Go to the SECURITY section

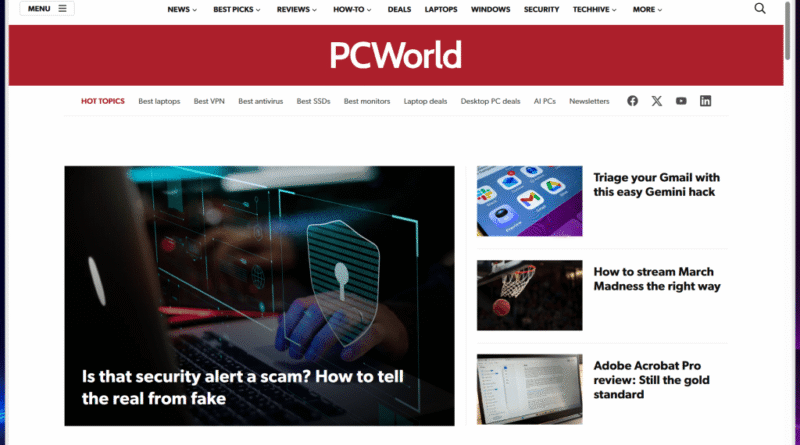click(x=541, y=9)
